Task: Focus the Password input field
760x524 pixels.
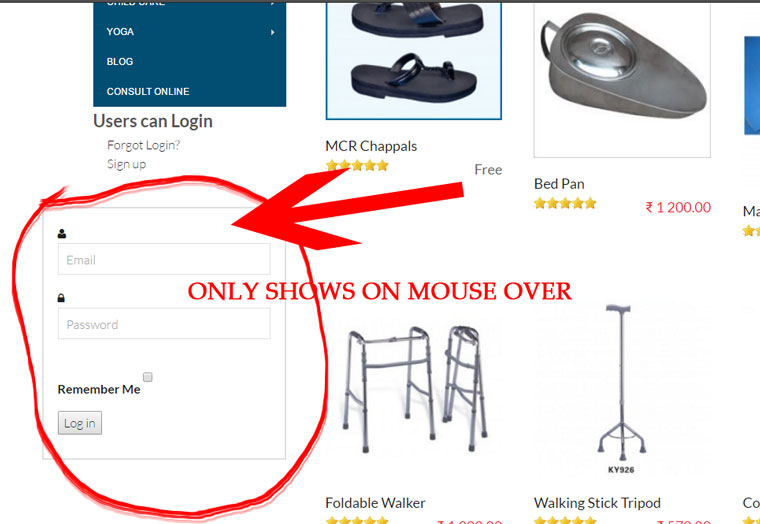Action: (x=164, y=323)
